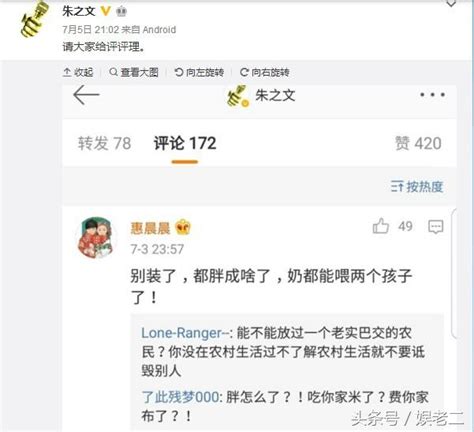
Task: Switch to 赞 420 tab
Action: click(418, 143)
